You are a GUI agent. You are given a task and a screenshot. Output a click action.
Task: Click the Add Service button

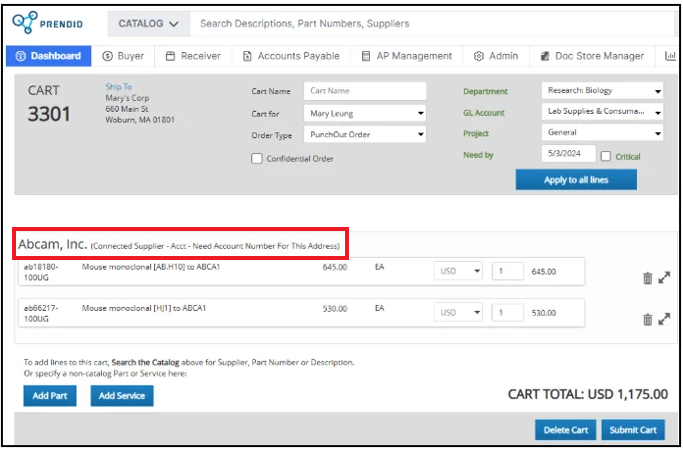(x=122, y=396)
